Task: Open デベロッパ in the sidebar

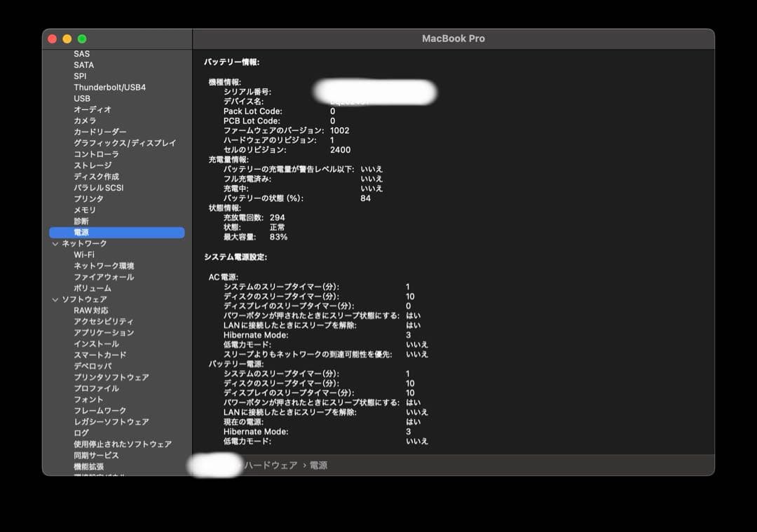Action: 93,366
